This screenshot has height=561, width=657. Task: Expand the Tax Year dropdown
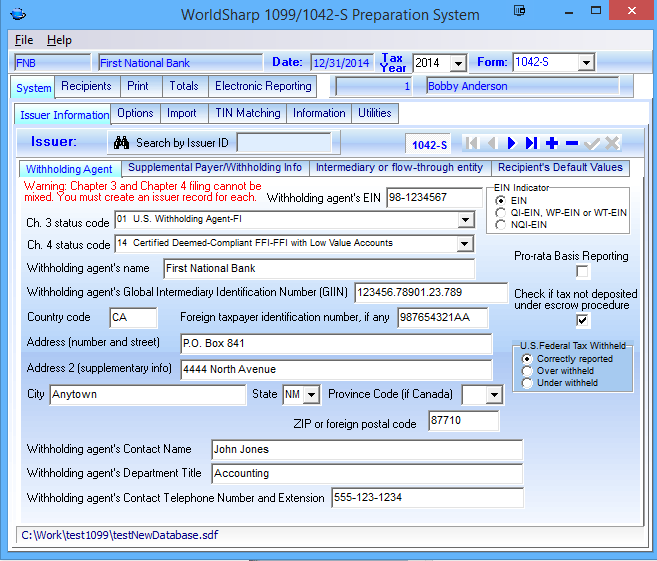(458, 63)
